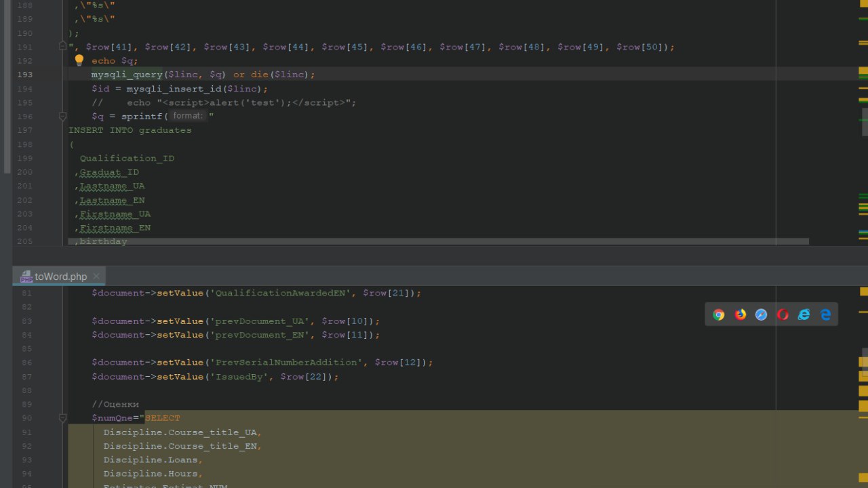Click 'QualificationAwardedEN' string literal
The height and width of the screenshot is (488, 868).
coord(280,293)
